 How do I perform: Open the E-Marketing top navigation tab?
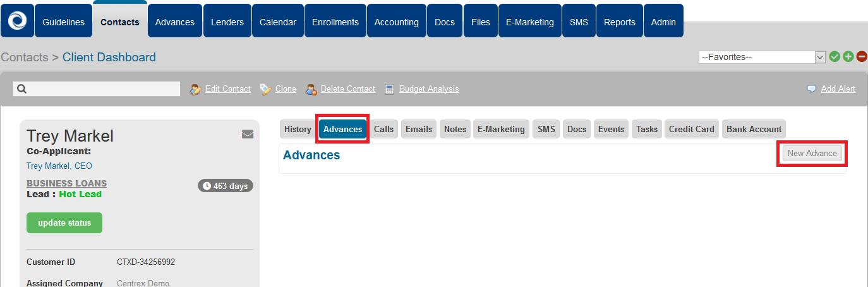[x=530, y=21]
